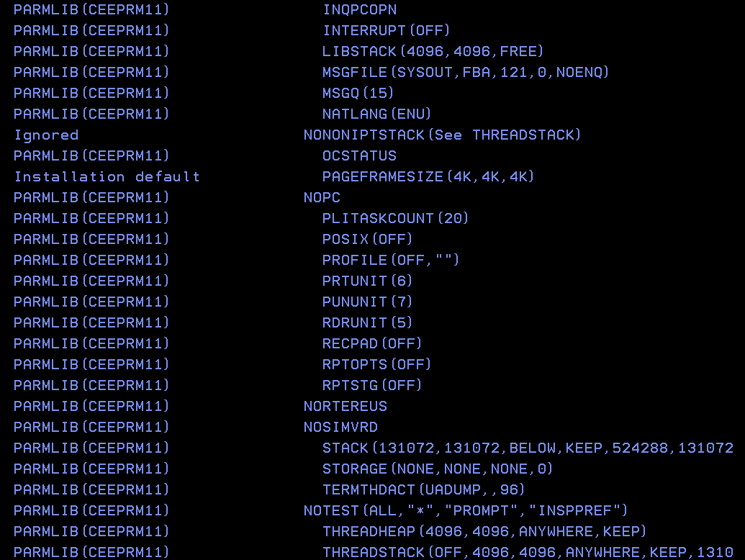The width and height of the screenshot is (745, 560).
Task: Click the Ignored source label
Action: coord(46,135)
